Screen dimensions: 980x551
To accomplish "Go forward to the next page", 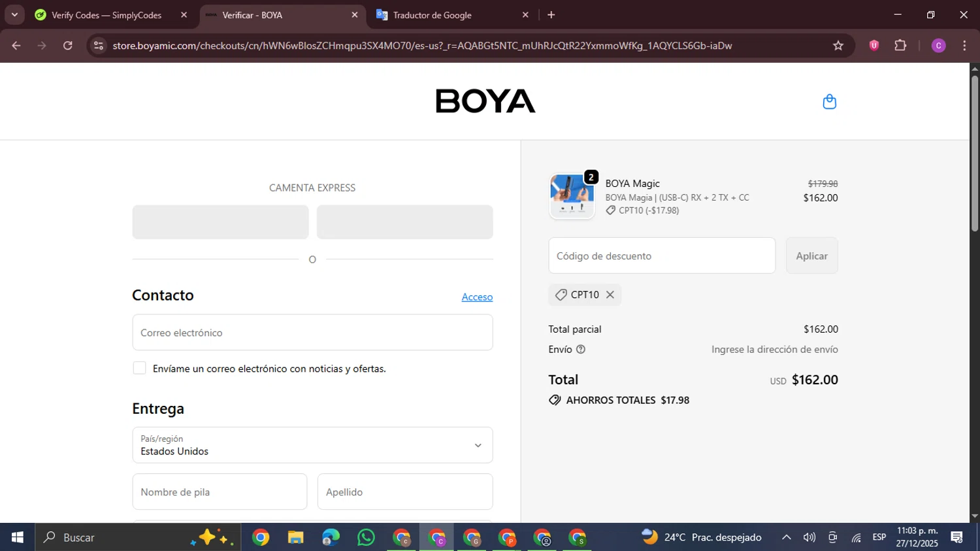I will pos(42,46).
